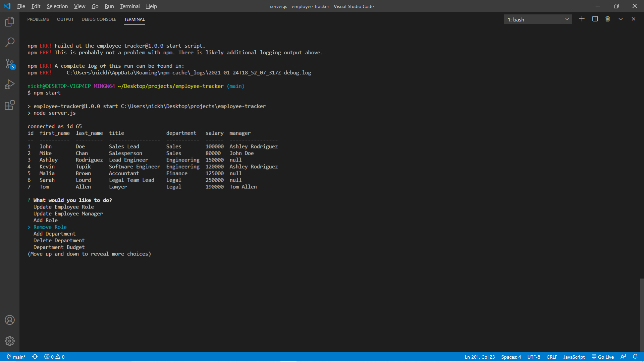The height and width of the screenshot is (362, 644).
Task: Open the JavaScript language mode selector
Action: (x=574, y=357)
